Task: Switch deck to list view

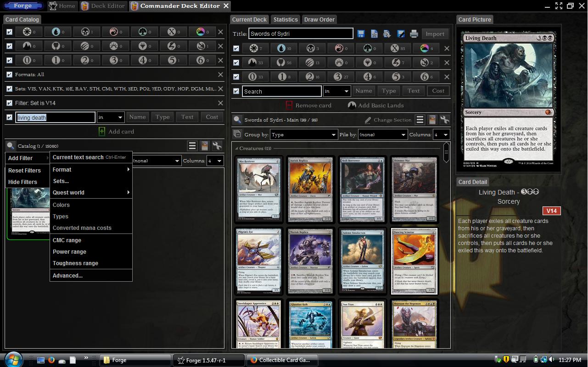Action: pos(420,120)
